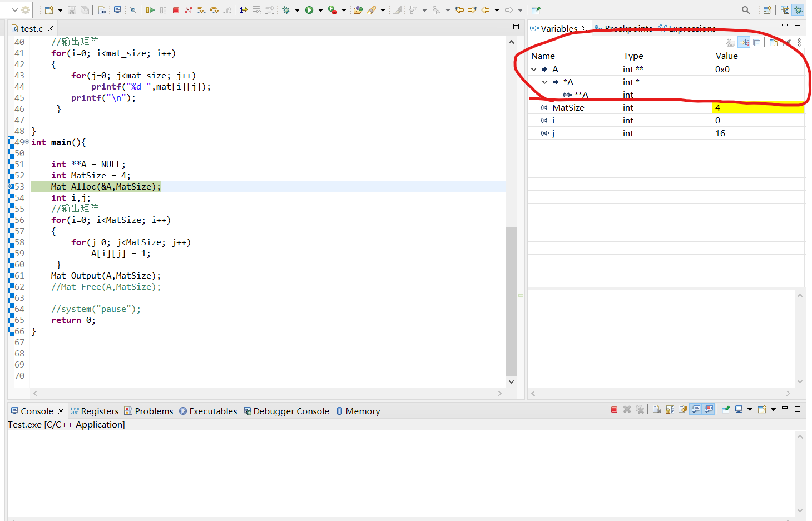Click the red Terminate button in Console

[x=614, y=410]
